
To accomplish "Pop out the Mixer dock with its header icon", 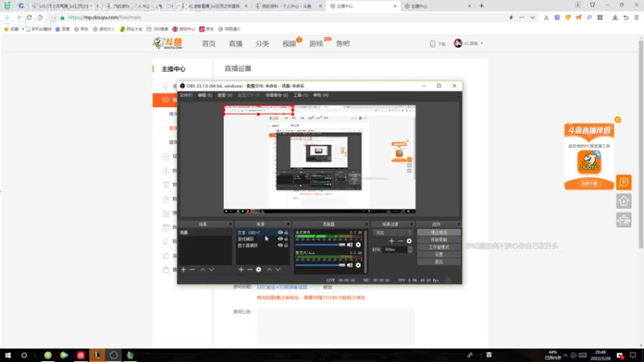I will pyautogui.click(x=366, y=224).
